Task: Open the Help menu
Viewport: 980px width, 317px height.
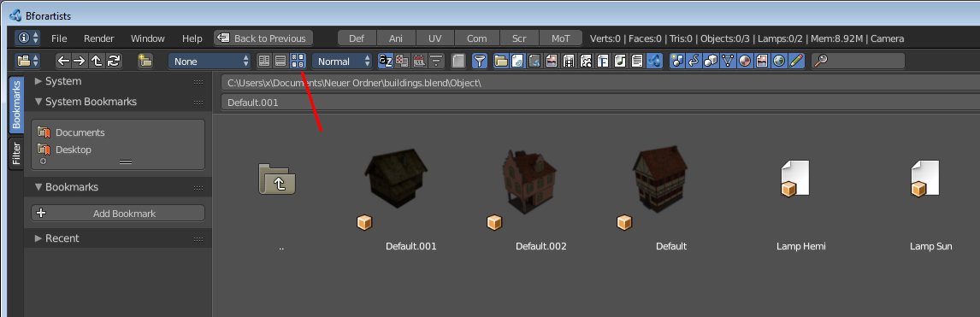Action: (x=192, y=38)
